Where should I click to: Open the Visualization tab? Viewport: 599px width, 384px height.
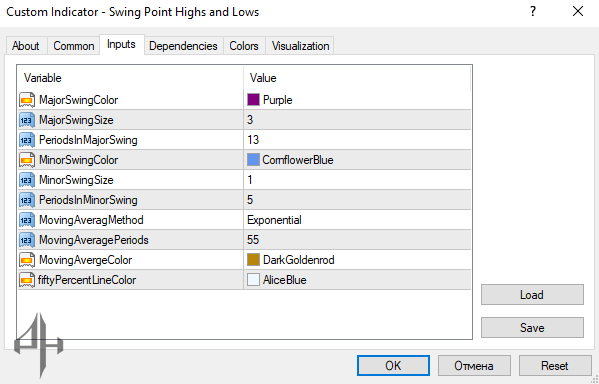click(300, 46)
